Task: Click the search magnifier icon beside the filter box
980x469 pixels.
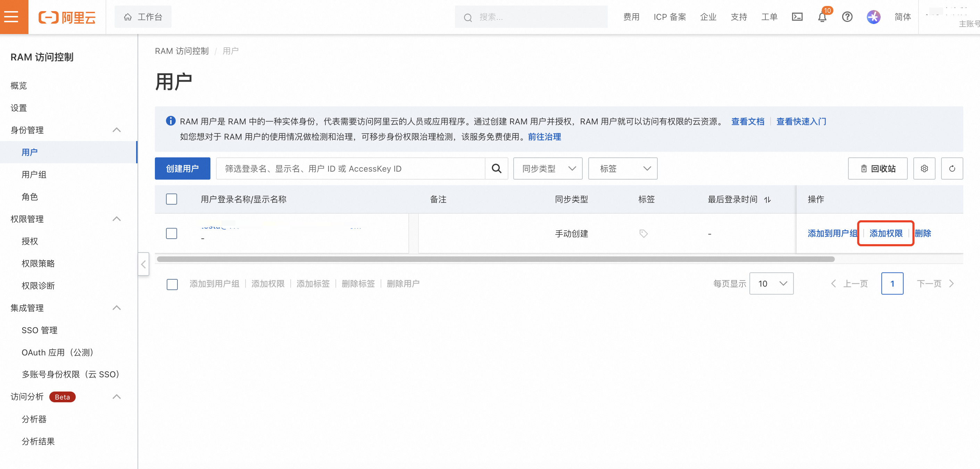Action: [497, 168]
